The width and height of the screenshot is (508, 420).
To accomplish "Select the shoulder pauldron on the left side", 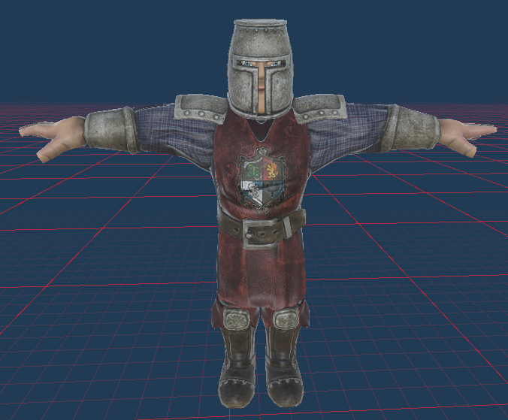I will click(x=201, y=110).
